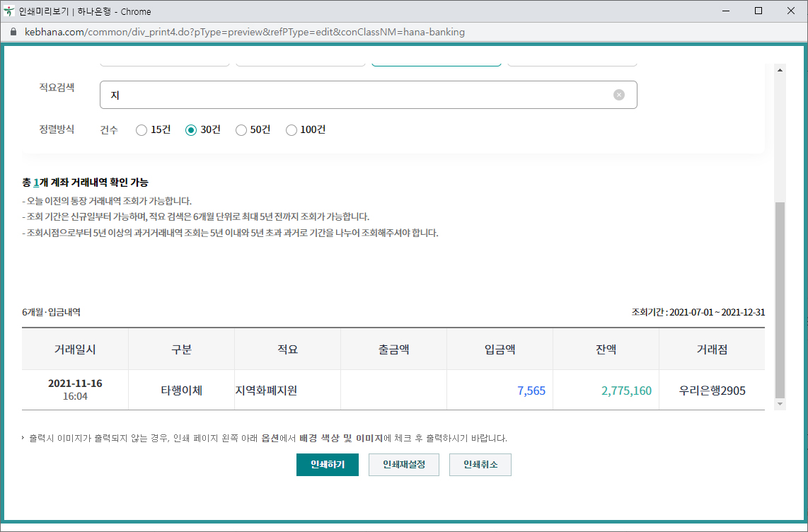Click the 거래일시 column header

pos(75,349)
